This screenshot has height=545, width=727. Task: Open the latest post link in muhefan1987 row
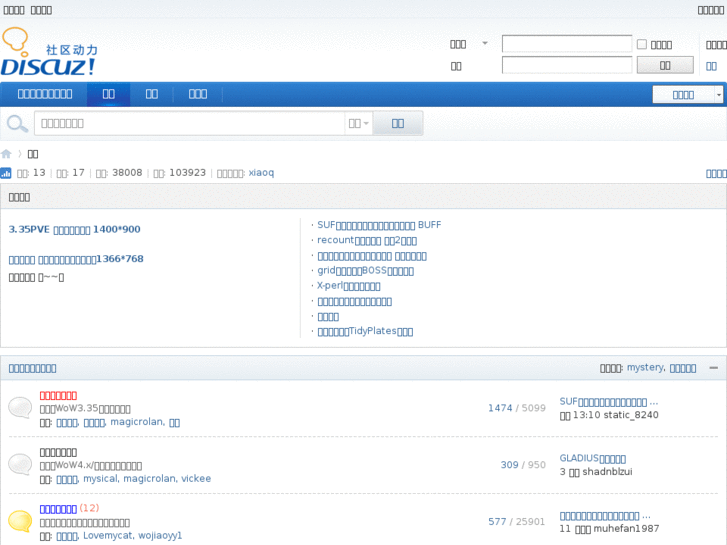pos(605,516)
